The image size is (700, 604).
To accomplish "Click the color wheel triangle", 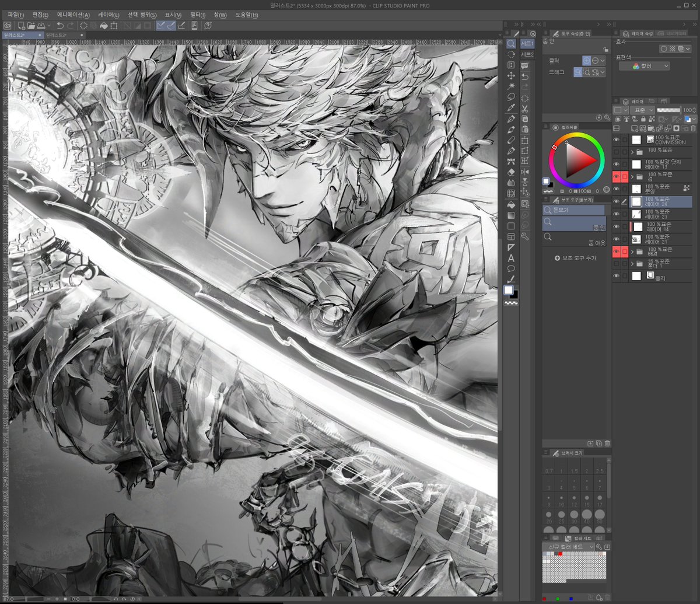I will click(x=579, y=159).
